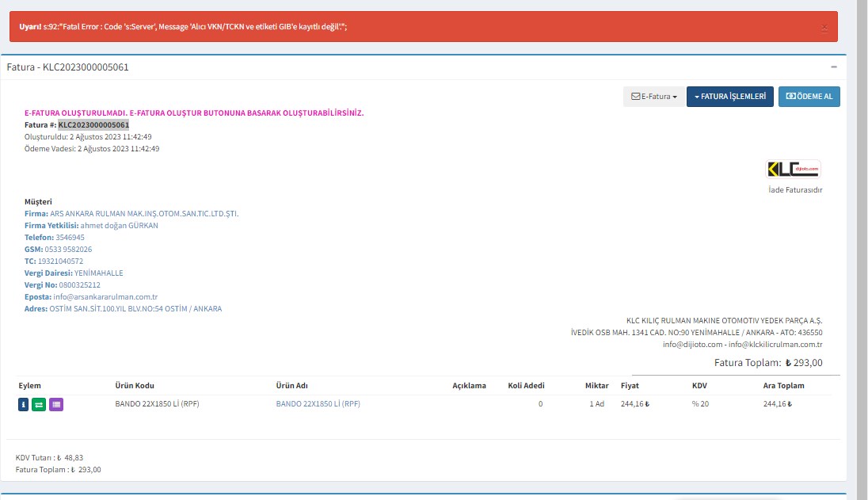
Task: Click the Telefon number 3546945
Action: click(70, 238)
